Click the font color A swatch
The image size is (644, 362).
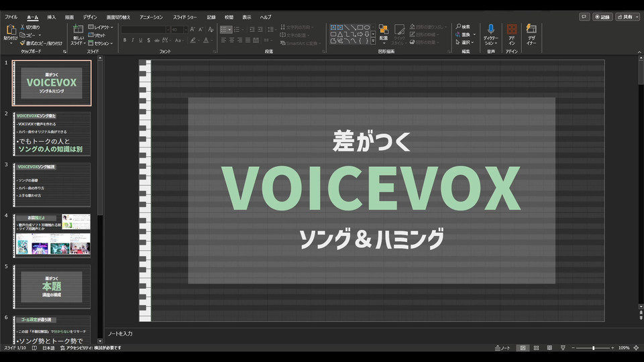206,40
